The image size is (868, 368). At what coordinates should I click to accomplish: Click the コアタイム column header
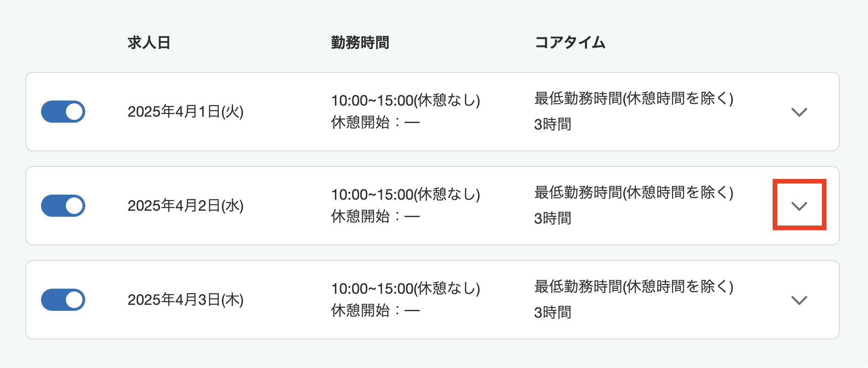click(x=570, y=42)
